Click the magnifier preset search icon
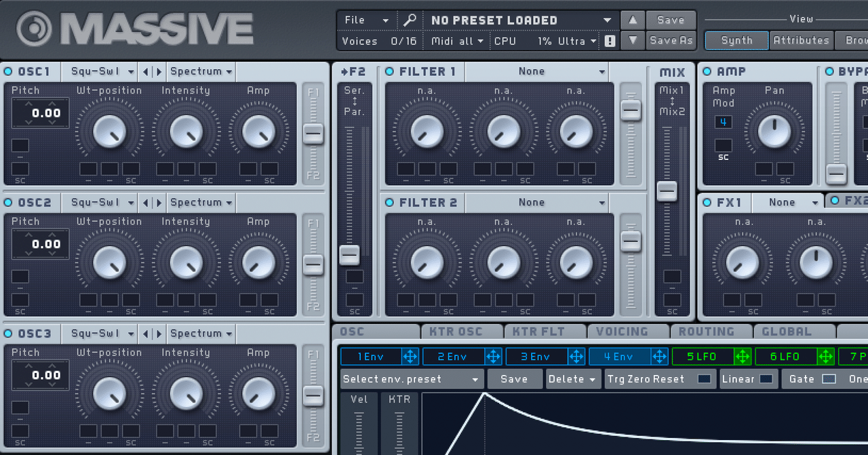Viewport: 868px width, 455px height. (410, 20)
